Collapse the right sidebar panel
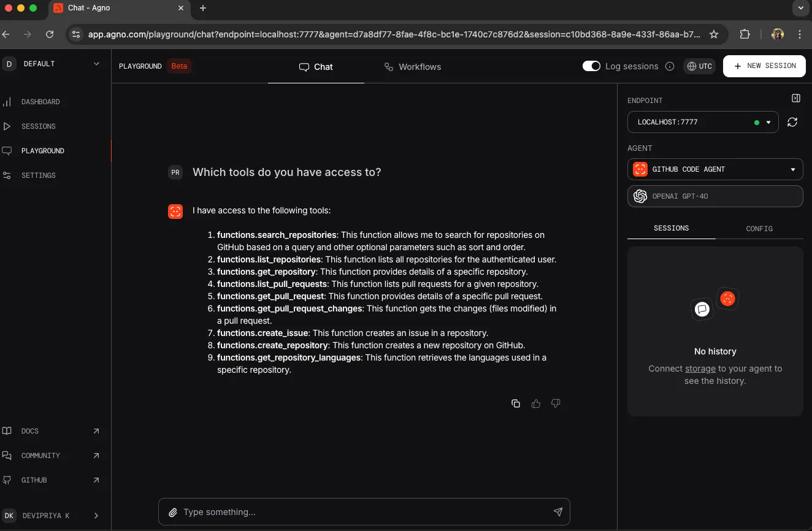Viewport: 812px width, 531px height. pyautogui.click(x=795, y=98)
